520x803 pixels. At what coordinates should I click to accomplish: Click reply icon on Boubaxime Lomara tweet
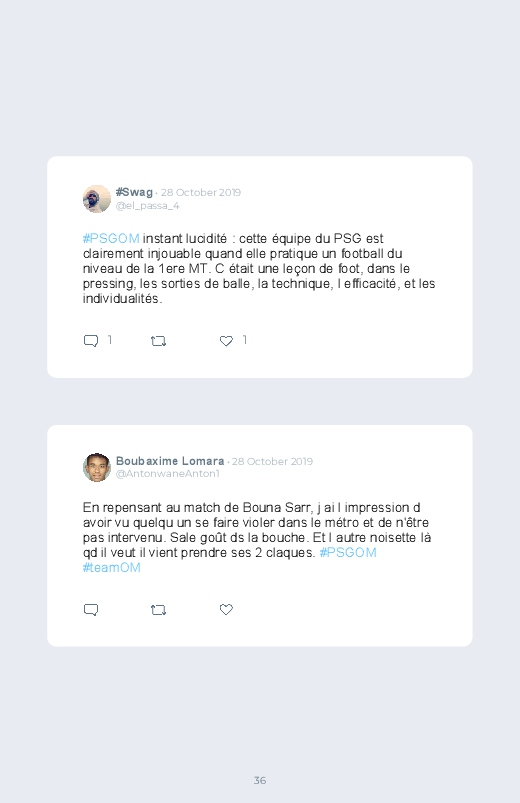point(91,610)
